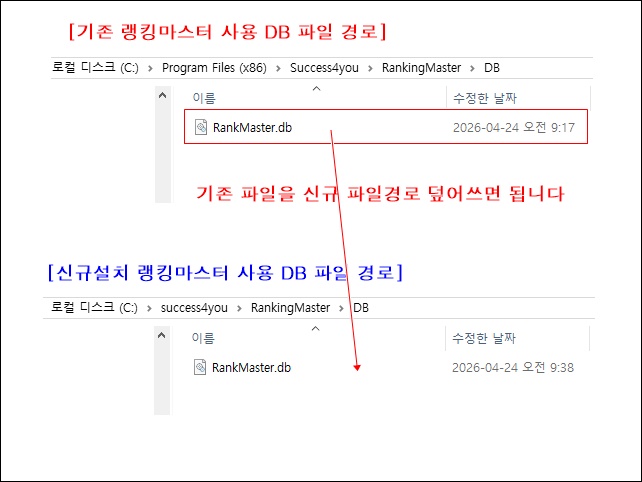The height and width of the screenshot is (482, 642).
Task: Click the sort arrow above the lower 이름 column
Action: tap(317, 328)
